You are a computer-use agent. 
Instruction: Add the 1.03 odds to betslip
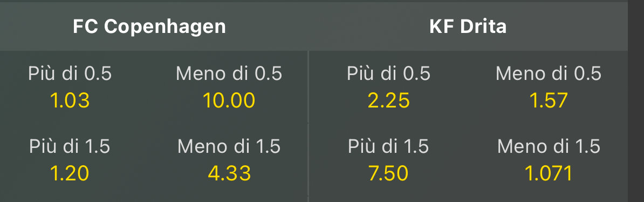pyautogui.click(x=70, y=101)
